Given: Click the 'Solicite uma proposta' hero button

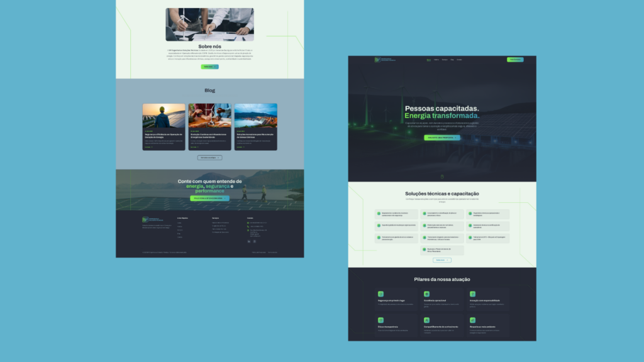Looking at the screenshot, I should point(441,138).
